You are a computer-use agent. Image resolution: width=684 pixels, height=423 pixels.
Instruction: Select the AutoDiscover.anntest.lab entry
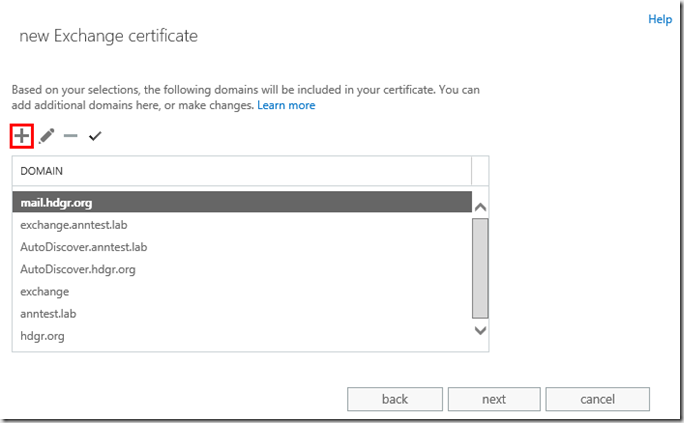point(240,247)
